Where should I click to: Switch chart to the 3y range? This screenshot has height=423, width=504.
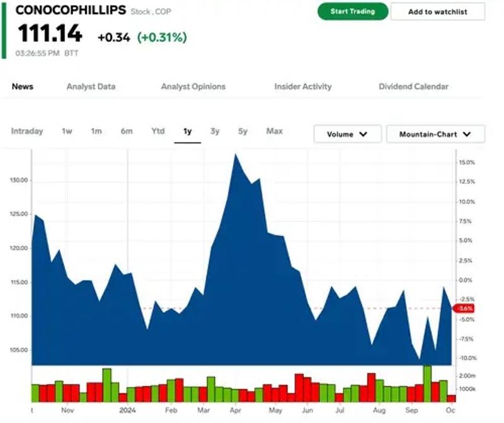tap(214, 132)
